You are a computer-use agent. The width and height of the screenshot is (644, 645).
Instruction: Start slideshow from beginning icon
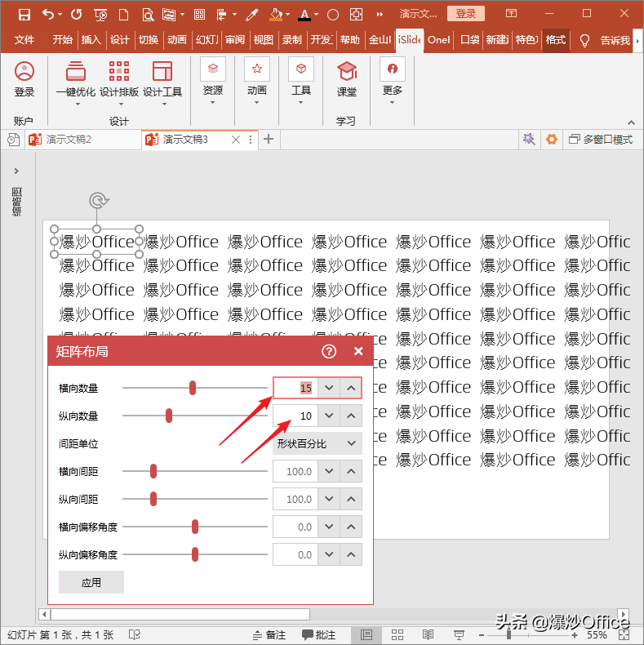coord(100,15)
